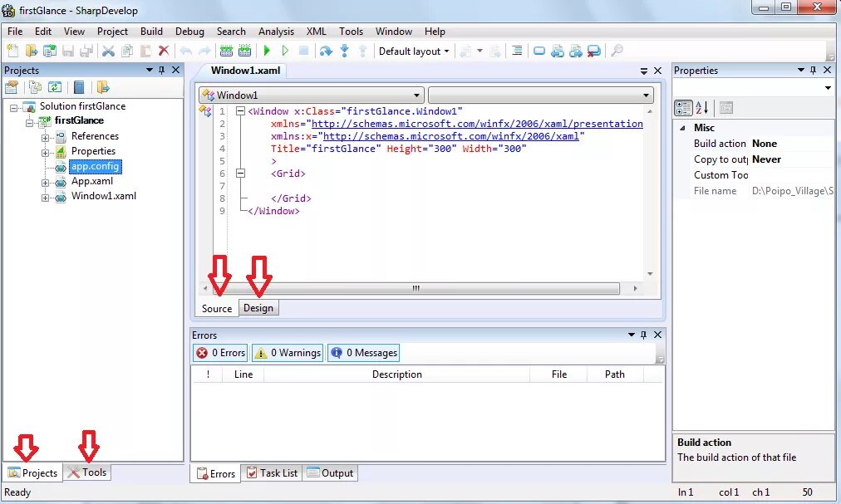Image resolution: width=841 pixels, height=504 pixels.
Task: Pin the Properties panel
Action: (x=813, y=70)
